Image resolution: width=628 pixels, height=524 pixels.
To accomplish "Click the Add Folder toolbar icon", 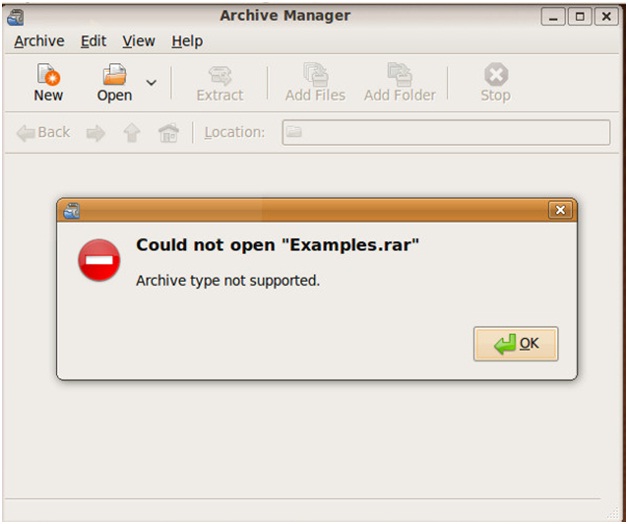I will [x=399, y=76].
